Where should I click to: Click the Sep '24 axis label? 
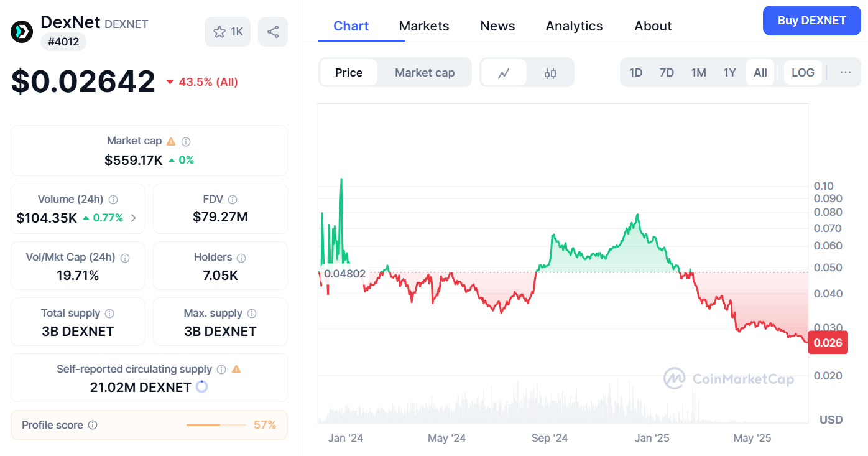(x=550, y=438)
